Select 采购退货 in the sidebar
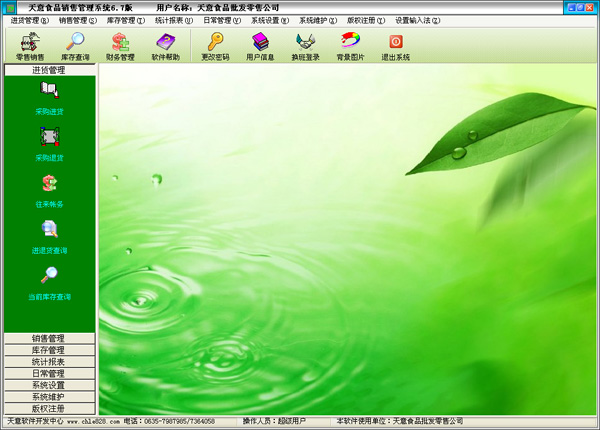This screenshot has width=600, height=430. pos(49,144)
